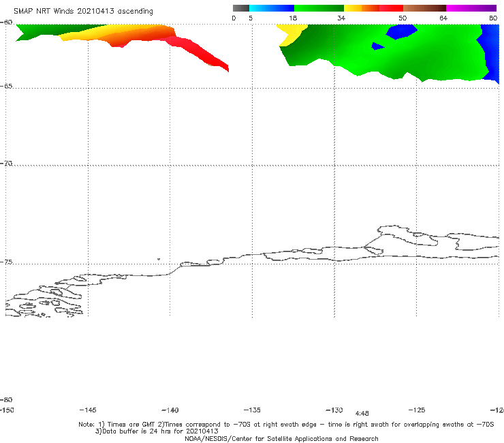The height and width of the screenshot is (443, 504).
Task: Click the color bar label '34'
Action: pos(341,18)
